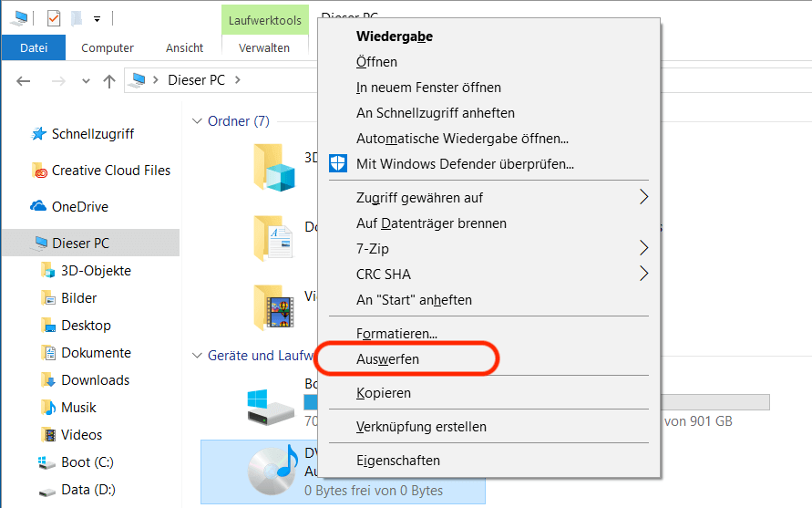Choose Öffnen in the context menu
The image size is (812, 508).
(488, 62)
